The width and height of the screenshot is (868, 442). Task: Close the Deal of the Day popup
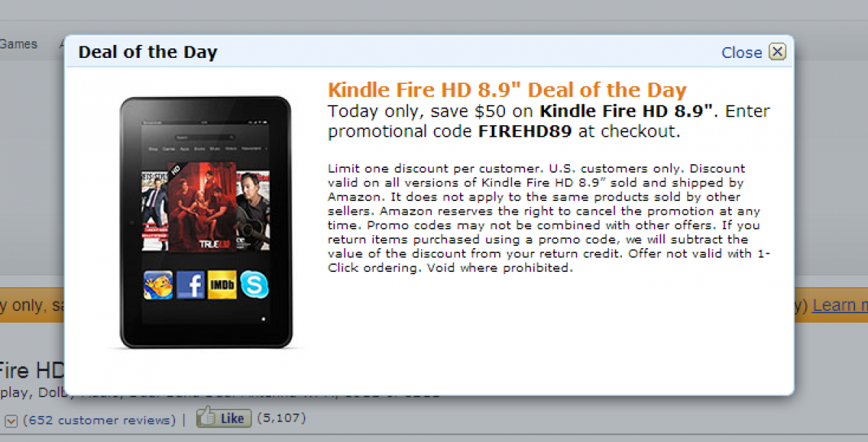point(776,51)
